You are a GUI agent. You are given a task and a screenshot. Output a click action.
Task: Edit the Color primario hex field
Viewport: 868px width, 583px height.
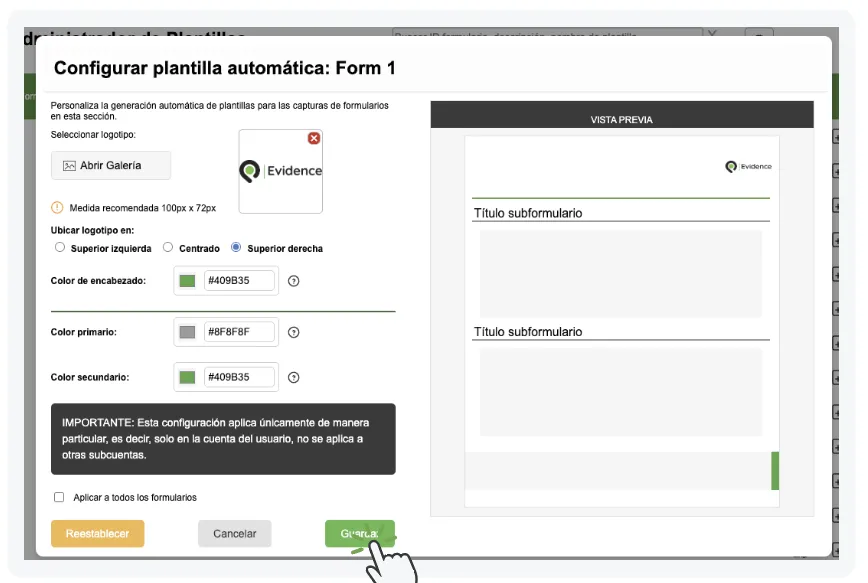[x=239, y=332]
